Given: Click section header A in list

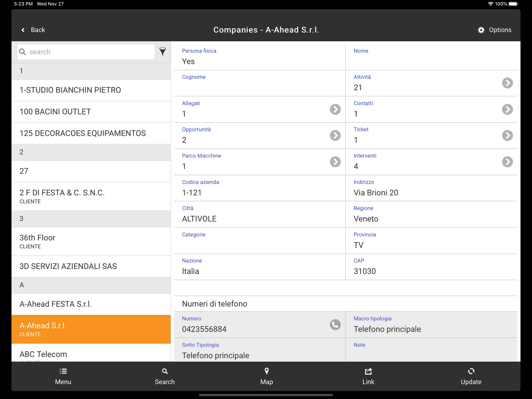Looking at the screenshot, I should coord(91,285).
